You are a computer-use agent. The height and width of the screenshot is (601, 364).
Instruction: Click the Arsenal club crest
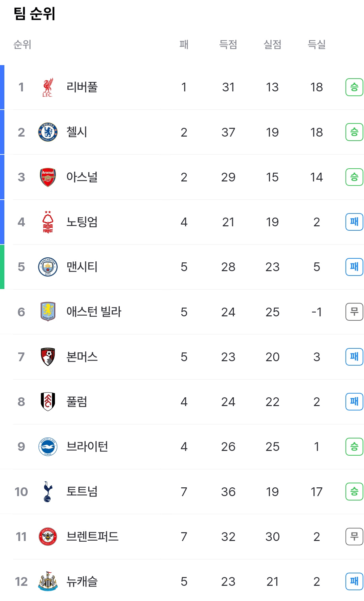[48, 177]
